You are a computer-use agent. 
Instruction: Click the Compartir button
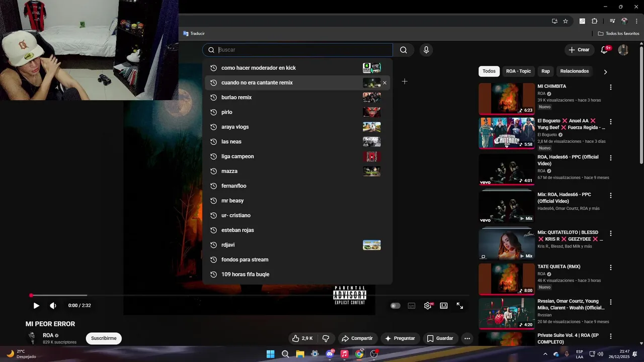point(357,338)
